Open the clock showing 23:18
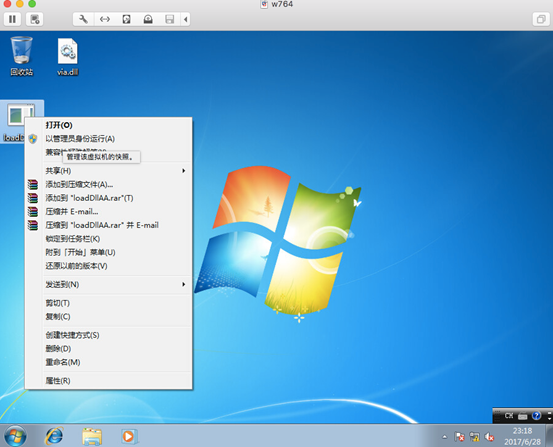553x447 pixels. click(522, 436)
